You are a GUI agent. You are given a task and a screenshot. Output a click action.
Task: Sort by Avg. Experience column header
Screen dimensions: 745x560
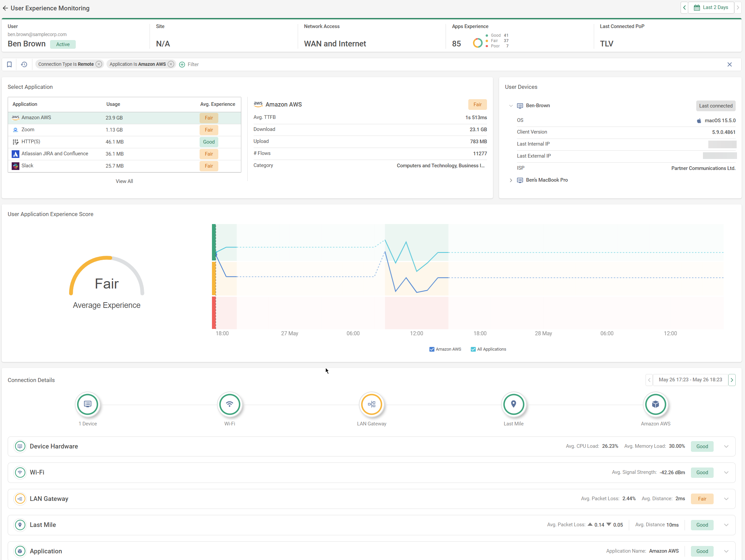click(x=218, y=104)
